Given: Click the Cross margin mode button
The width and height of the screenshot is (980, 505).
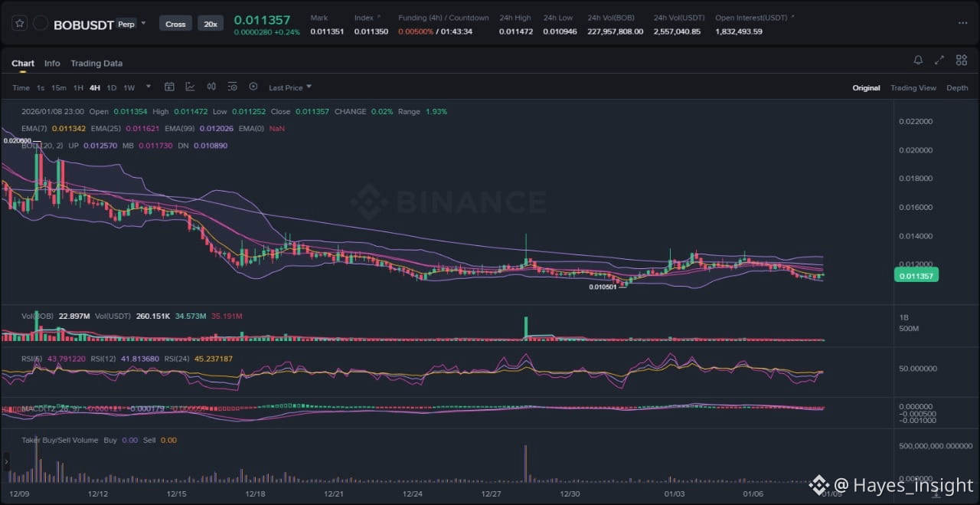Looking at the screenshot, I should pos(175,24).
